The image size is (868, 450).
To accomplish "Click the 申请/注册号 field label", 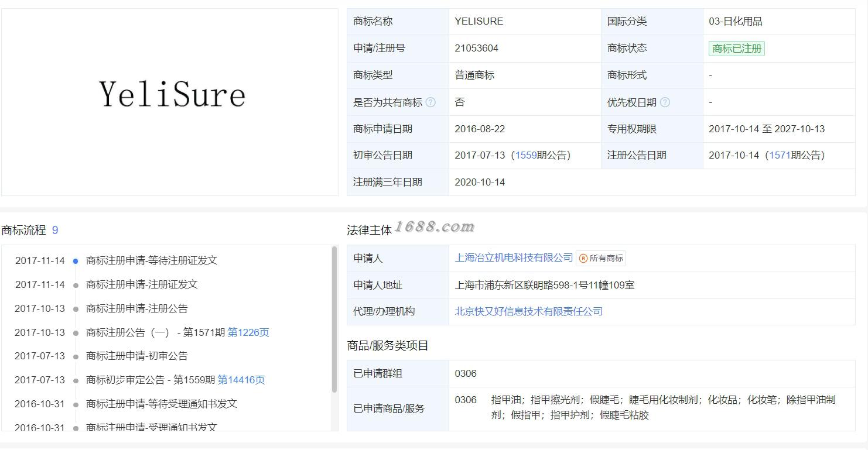I will [x=379, y=48].
